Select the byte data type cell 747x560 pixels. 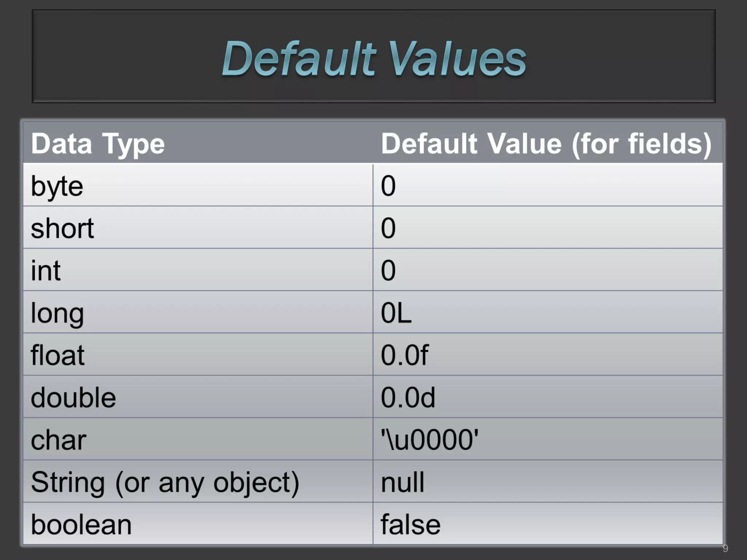[x=57, y=186]
